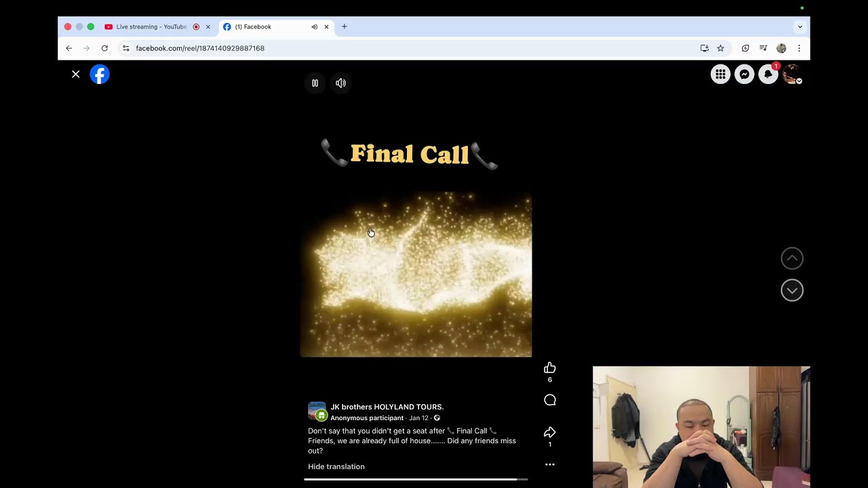Screen dimensions: 868x488
Task: Open the reel comments
Action: coord(550,400)
